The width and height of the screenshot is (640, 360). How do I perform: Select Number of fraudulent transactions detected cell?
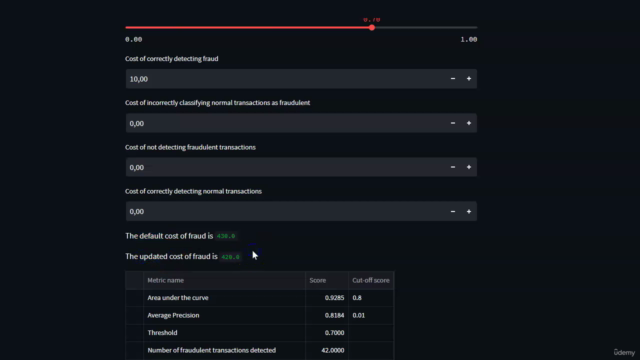tap(224, 350)
